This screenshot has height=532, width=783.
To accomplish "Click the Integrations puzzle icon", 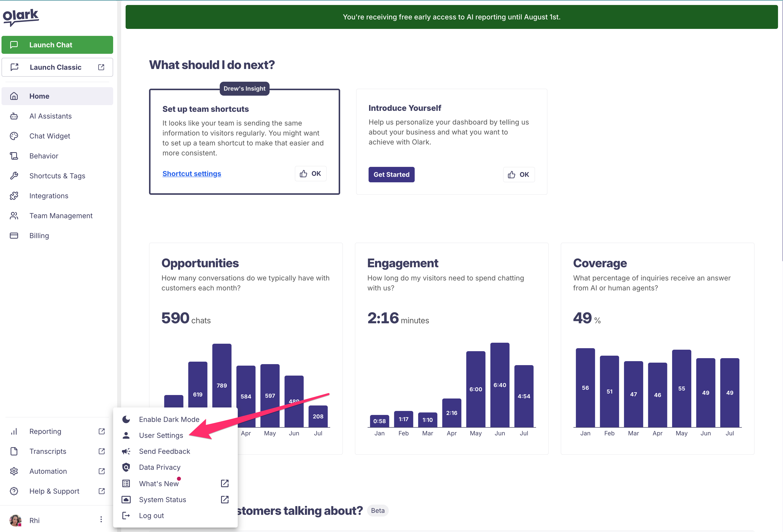I will click(x=14, y=196).
